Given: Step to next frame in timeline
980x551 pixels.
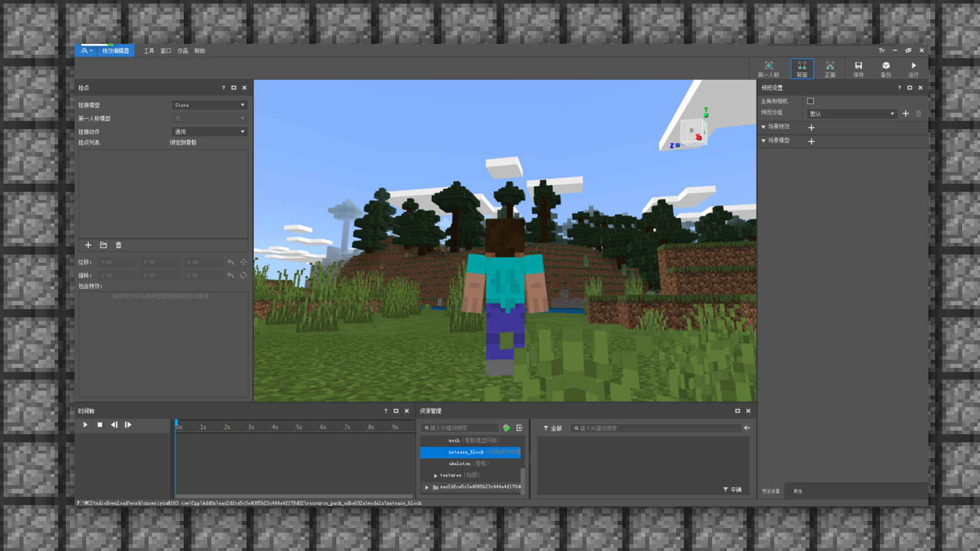Looking at the screenshot, I should tap(128, 424).
